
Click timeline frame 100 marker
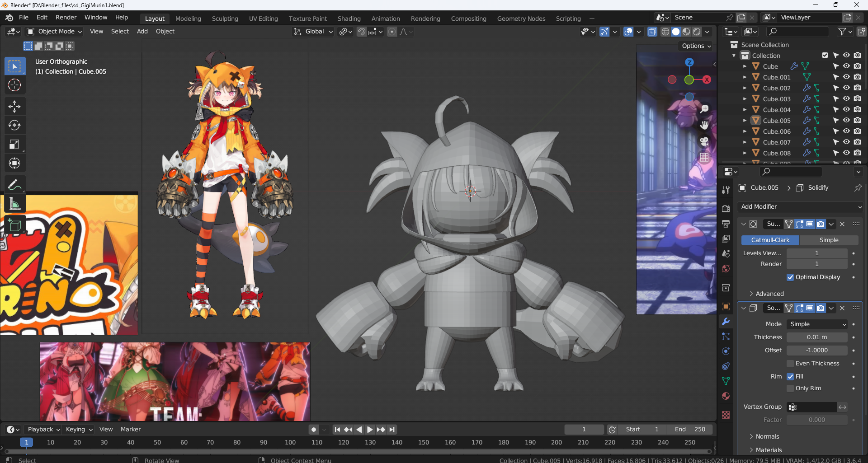pyautogui.click(x=290, y=443)
